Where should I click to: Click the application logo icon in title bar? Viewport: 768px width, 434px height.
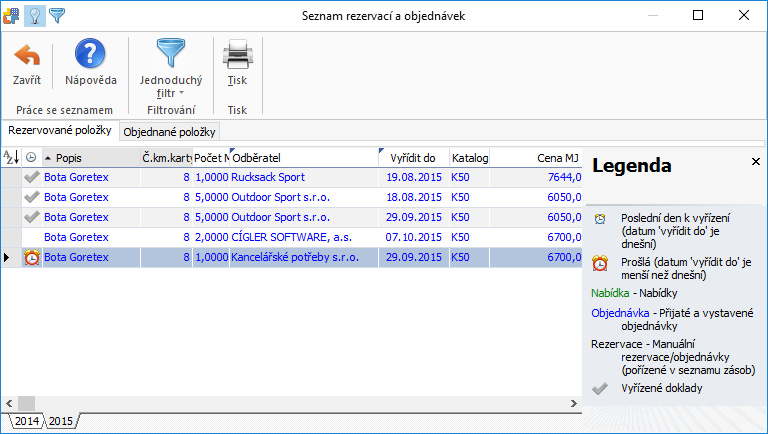point(11,14)
